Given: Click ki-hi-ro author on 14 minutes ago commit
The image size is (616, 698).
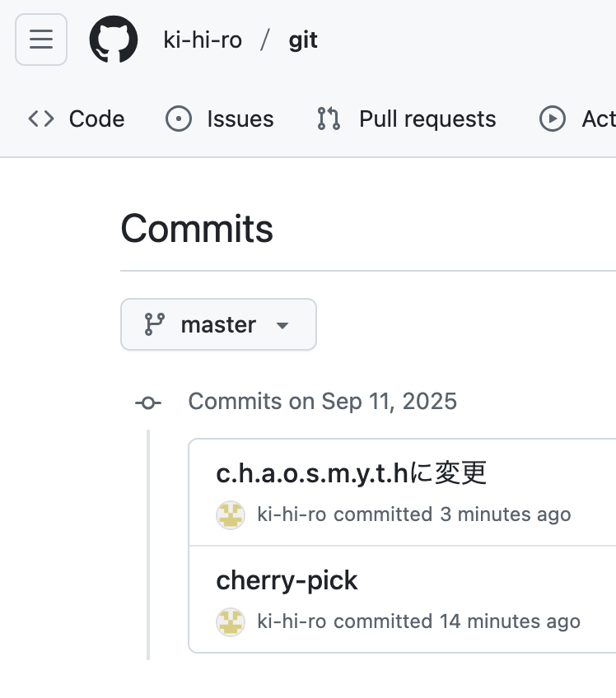Looking at the screenshot, I should pyautogui.click(x=292, y=621).
